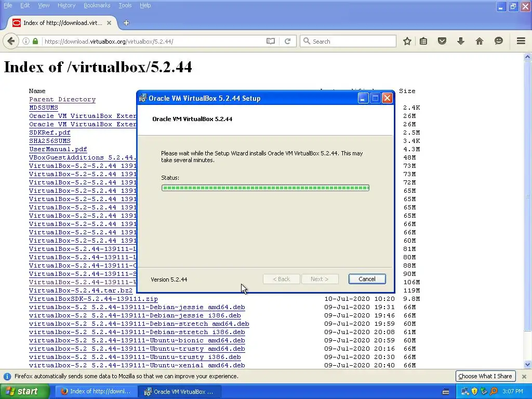Image resolution: width=532 pixels, height=399 pixels.
Task: Minimize the VirtualBox Setup dialog
Action: coord(363,98)
